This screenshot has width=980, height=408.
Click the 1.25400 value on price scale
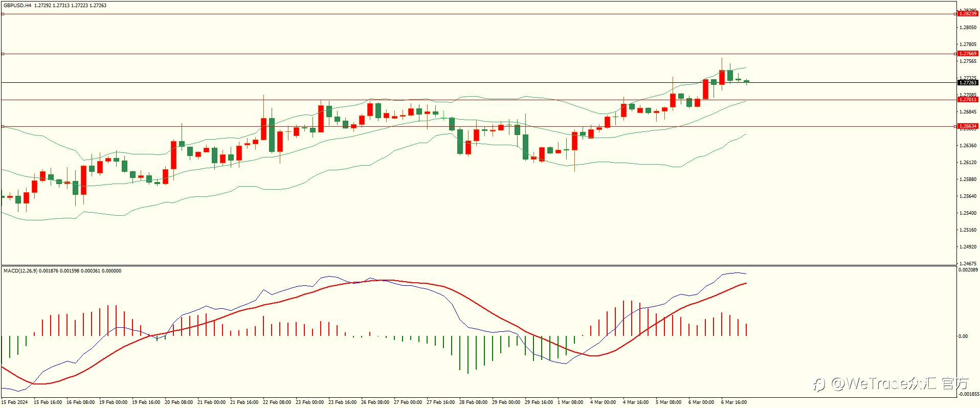968,213
